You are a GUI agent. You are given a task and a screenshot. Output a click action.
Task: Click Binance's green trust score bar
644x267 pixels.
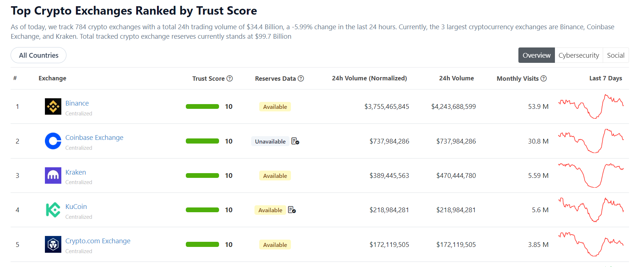click(202, 107)
